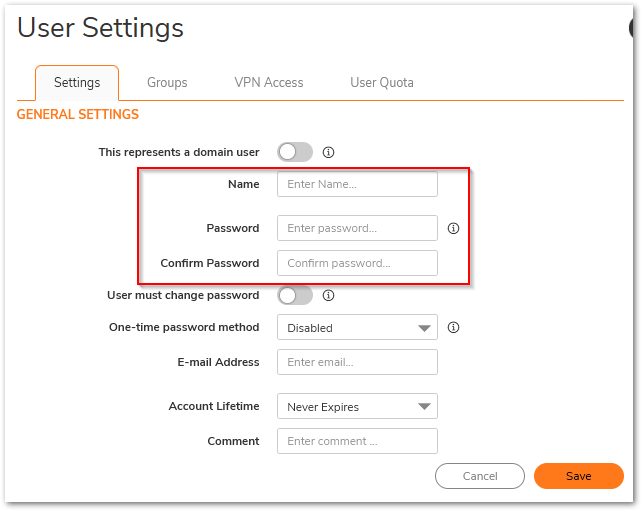Select the Settings tab
The width and height of the screenshot is (642, 511).
coord(77,82)
